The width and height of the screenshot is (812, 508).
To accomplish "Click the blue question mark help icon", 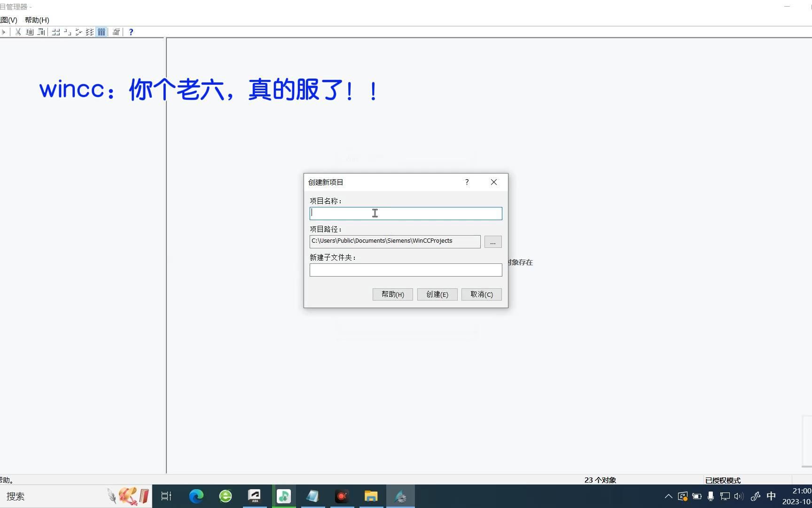I will [x=131, y=32].
